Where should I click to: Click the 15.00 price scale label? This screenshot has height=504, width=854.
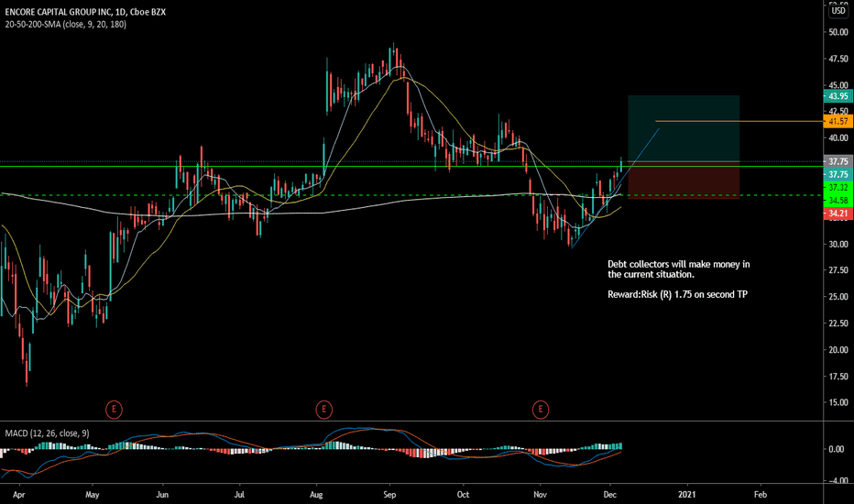pos(838,402)
